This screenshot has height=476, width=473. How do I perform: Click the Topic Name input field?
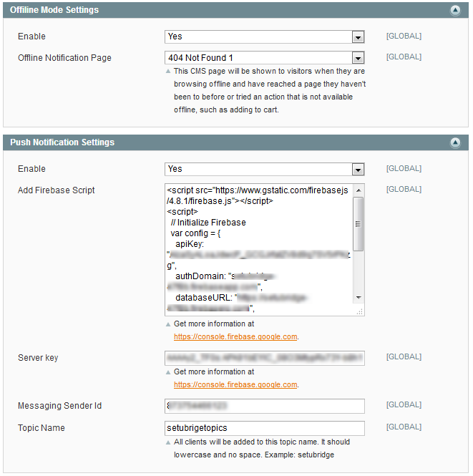(x=265, y=429)
